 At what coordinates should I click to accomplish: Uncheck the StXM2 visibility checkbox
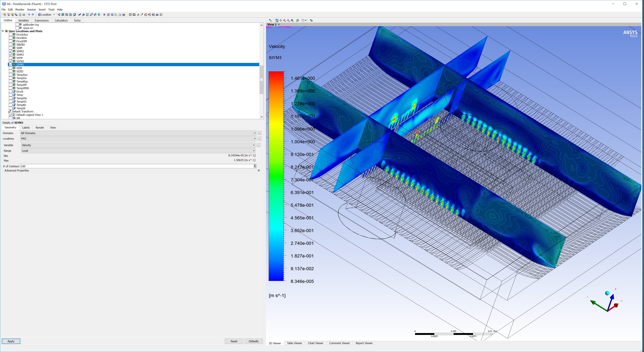(x=11, y=51)
